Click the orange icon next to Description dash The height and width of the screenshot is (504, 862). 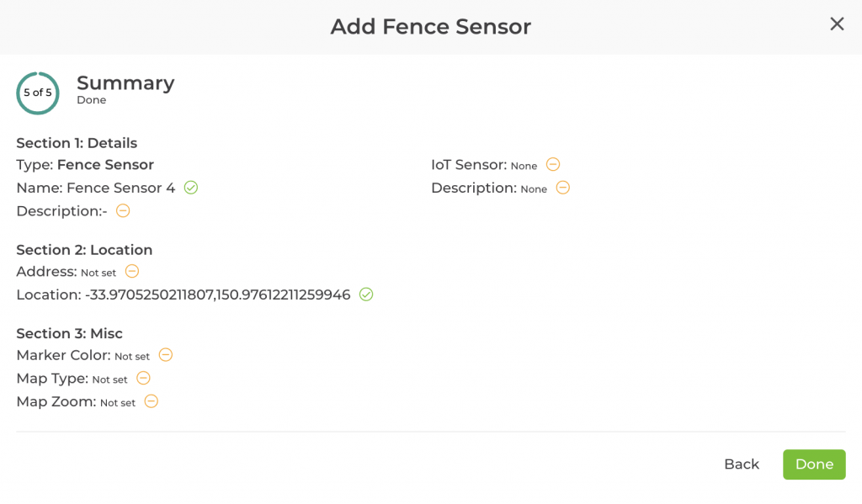tap(123, 210)
